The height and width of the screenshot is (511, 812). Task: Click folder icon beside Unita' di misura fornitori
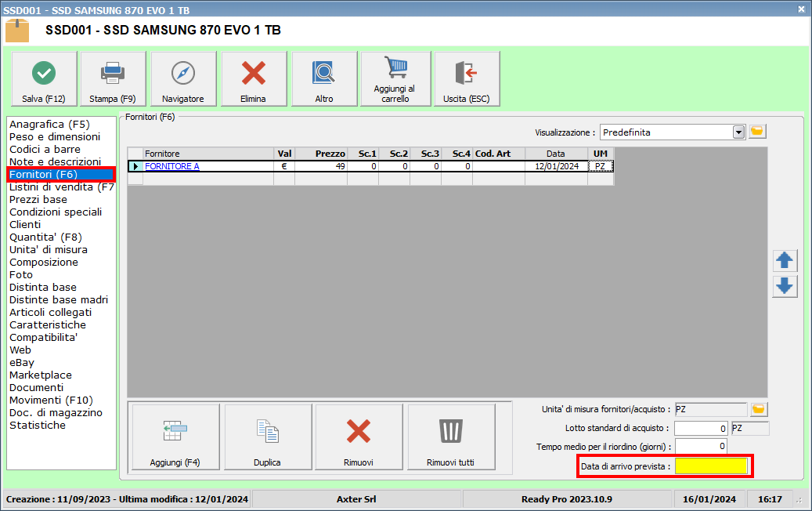click(759, 409)
